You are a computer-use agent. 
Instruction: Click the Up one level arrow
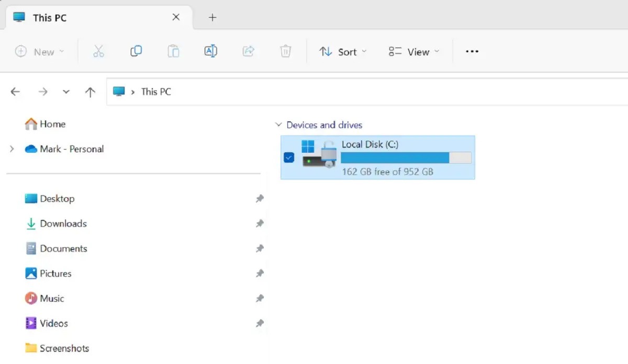[x=90, y=92]
